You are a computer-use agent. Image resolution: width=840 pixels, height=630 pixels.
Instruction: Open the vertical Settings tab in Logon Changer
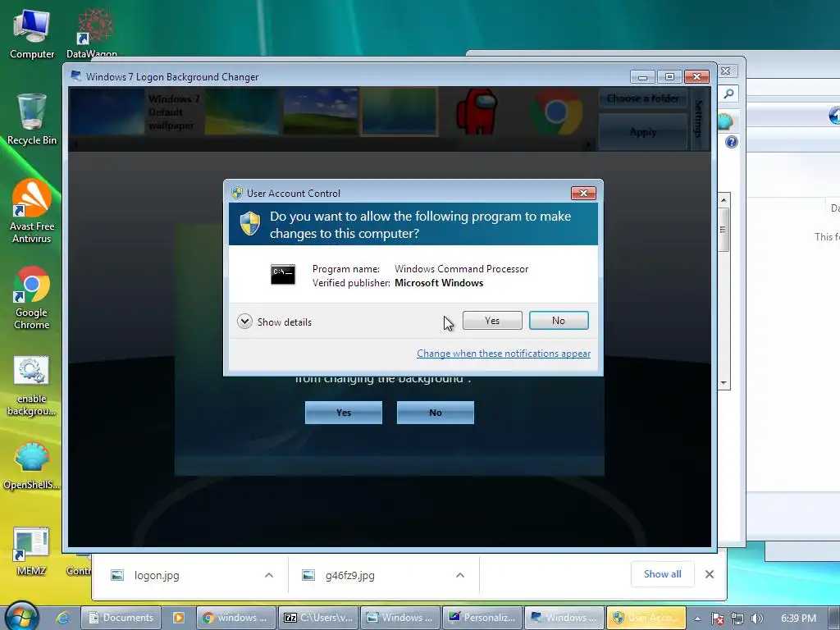coord(699,118)
